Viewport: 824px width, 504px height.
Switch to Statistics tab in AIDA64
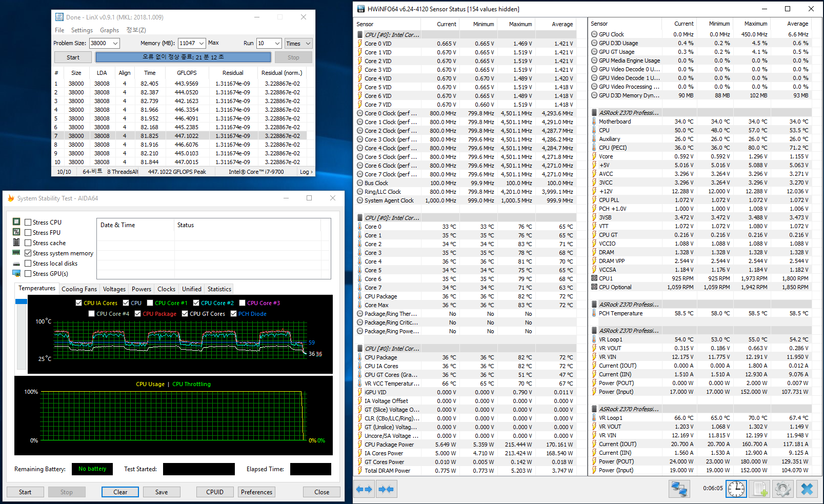pyautogui.click(x=219, y=289)
